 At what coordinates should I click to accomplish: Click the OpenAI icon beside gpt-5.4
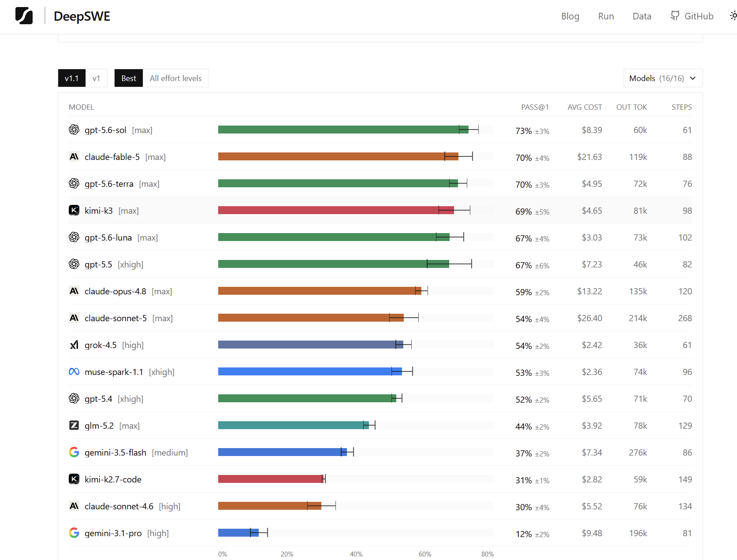click(x=74, y=398)
